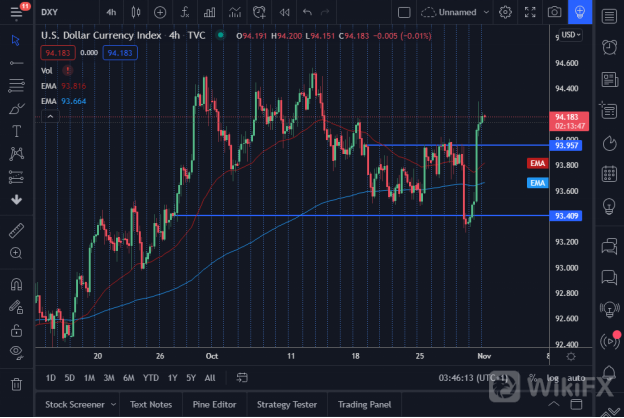Open the chart settings gear icon
The width and height of the screenshot is (624, 418).
pyautogui.click(x=505, y=12)
